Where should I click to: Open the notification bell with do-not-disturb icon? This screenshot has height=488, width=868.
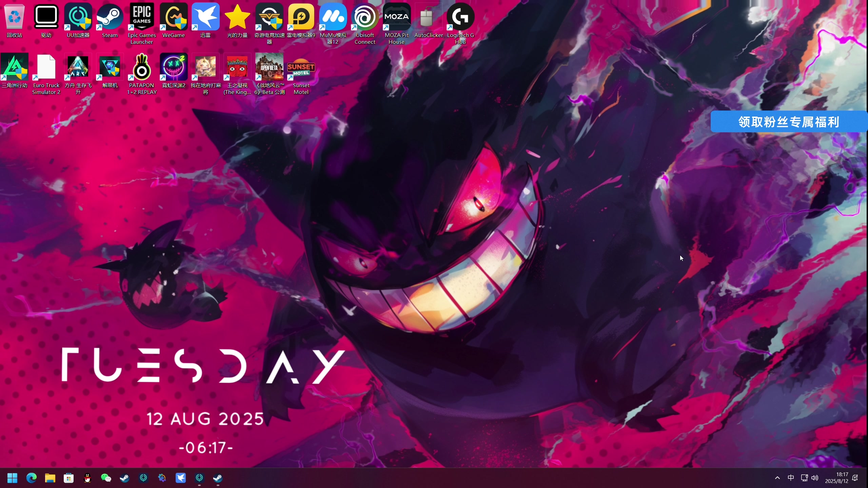tap(855, 478)
